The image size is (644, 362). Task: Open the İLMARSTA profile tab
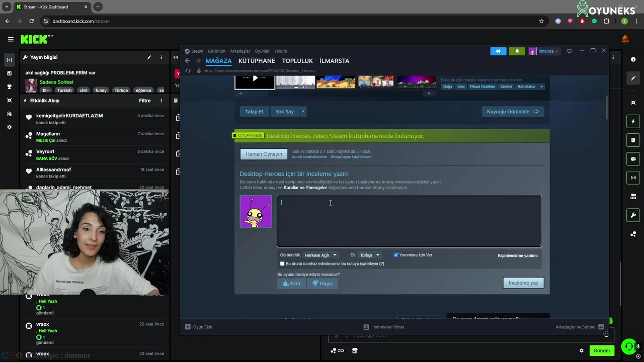point(334,61)
